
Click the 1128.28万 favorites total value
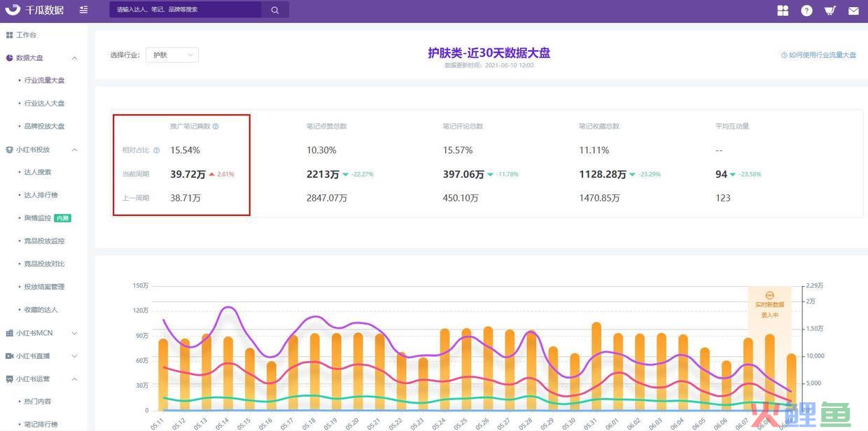click(603, 174)
